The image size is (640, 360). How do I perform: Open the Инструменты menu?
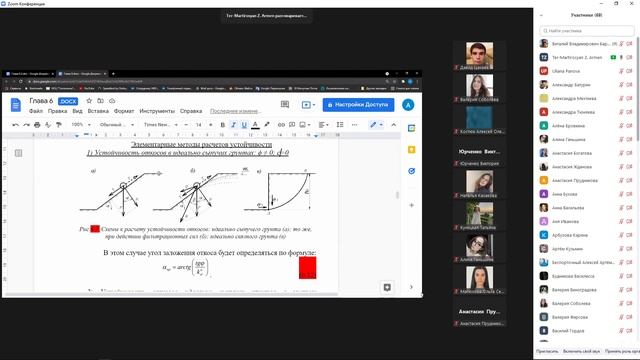pos(157,111)
